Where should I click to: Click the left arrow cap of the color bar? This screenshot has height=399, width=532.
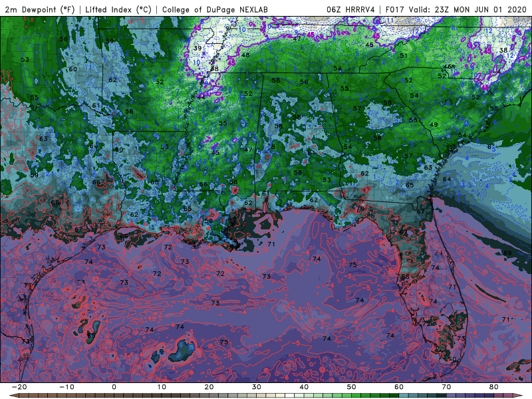(x=13, y=396)
